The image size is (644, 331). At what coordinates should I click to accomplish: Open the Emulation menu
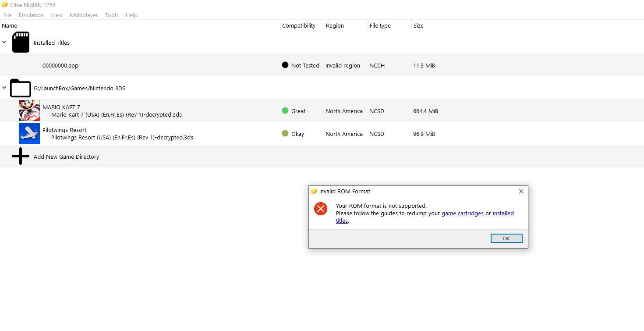point(31,15)
